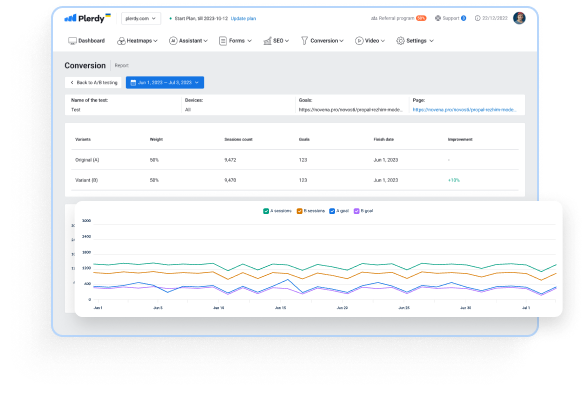
Task: Open the Heatmaps menu item
Action: (137, 41)
